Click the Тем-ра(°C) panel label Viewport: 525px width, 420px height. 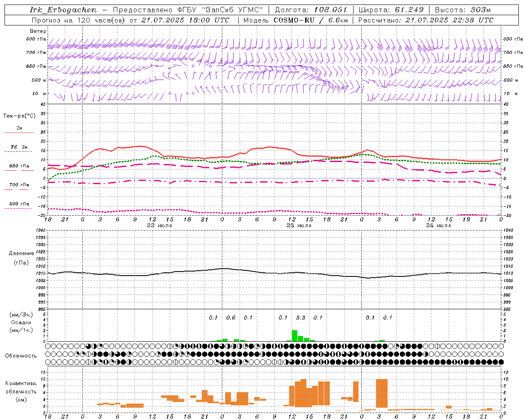(19, 116)
